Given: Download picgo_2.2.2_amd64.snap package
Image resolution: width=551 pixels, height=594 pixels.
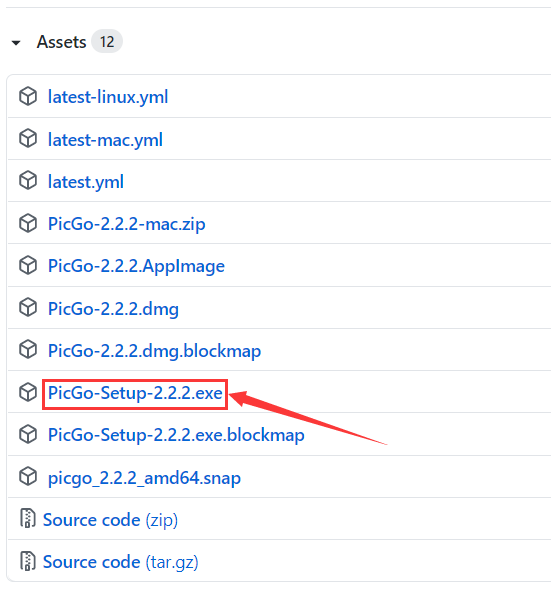Looking at the screenshot, I should [x=144, y=478].
